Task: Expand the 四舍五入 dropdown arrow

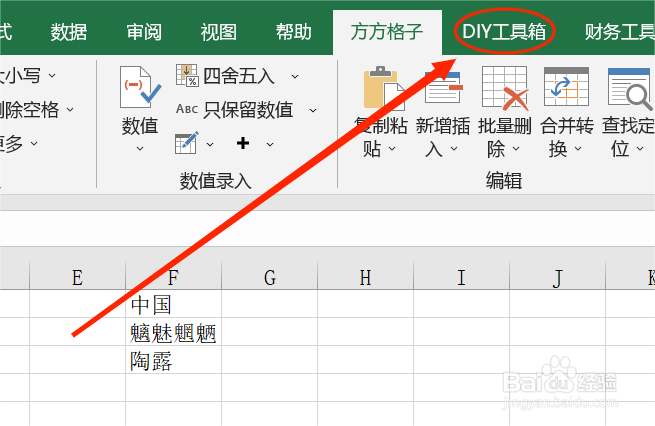Action: click(x=295, y=77)
